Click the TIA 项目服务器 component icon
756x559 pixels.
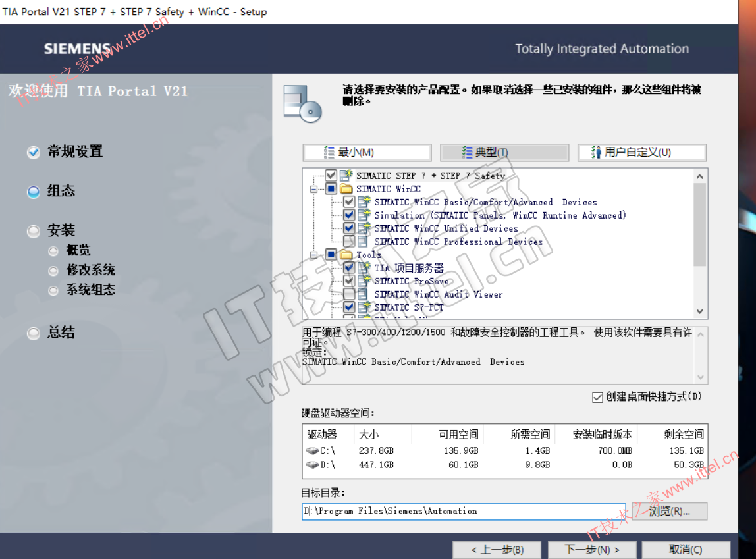click(x=364, y=268)
